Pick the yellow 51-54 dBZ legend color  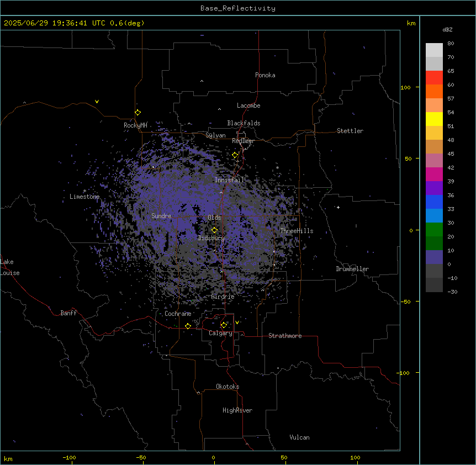click(x=434, y=119)
